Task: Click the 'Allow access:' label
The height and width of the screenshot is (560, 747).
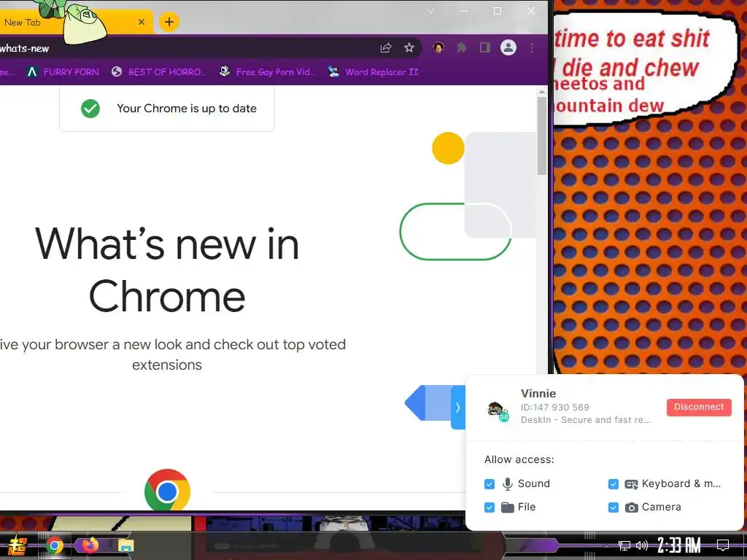Action: [519, 459]
